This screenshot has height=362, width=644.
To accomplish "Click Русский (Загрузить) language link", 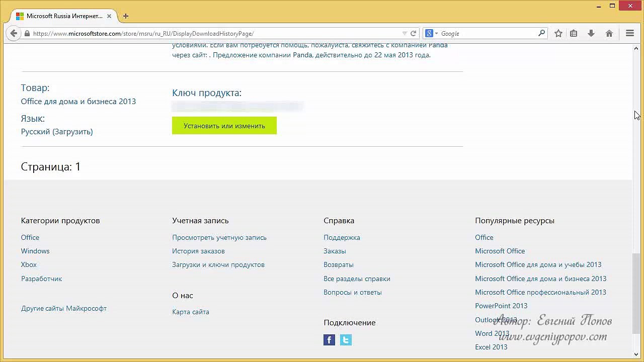I will point(57,132).
